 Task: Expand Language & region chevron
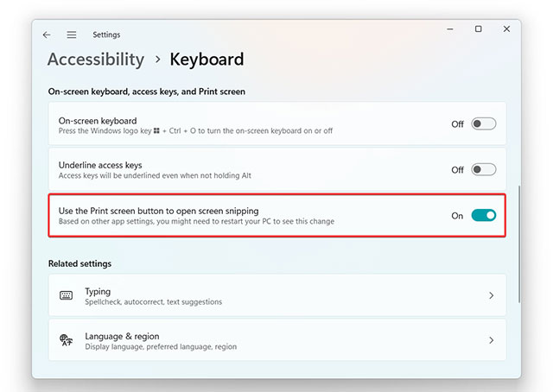coord(492,340)
